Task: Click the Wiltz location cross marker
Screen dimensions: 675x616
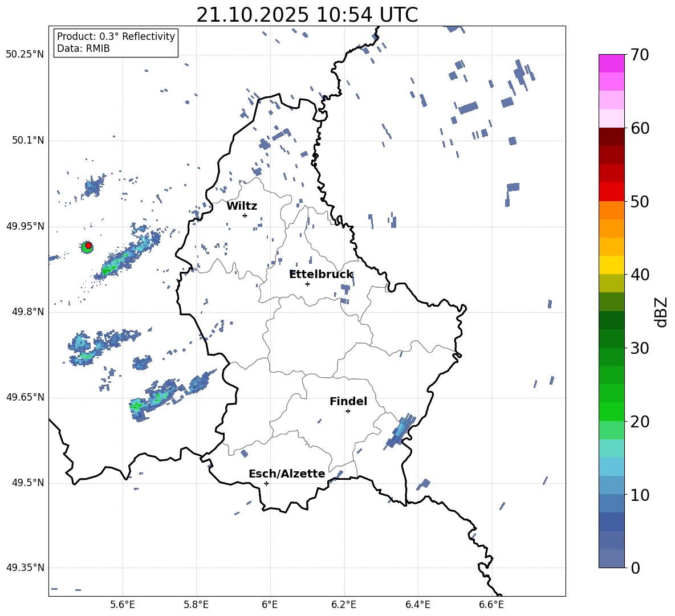Action: [x=245, y=215]
